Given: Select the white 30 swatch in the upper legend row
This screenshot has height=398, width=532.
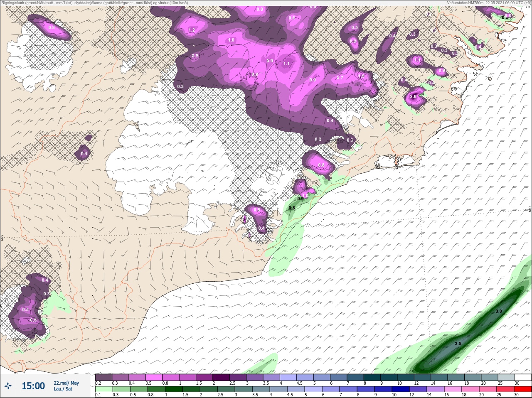Looking at the screenshot, I should (523, 377).
